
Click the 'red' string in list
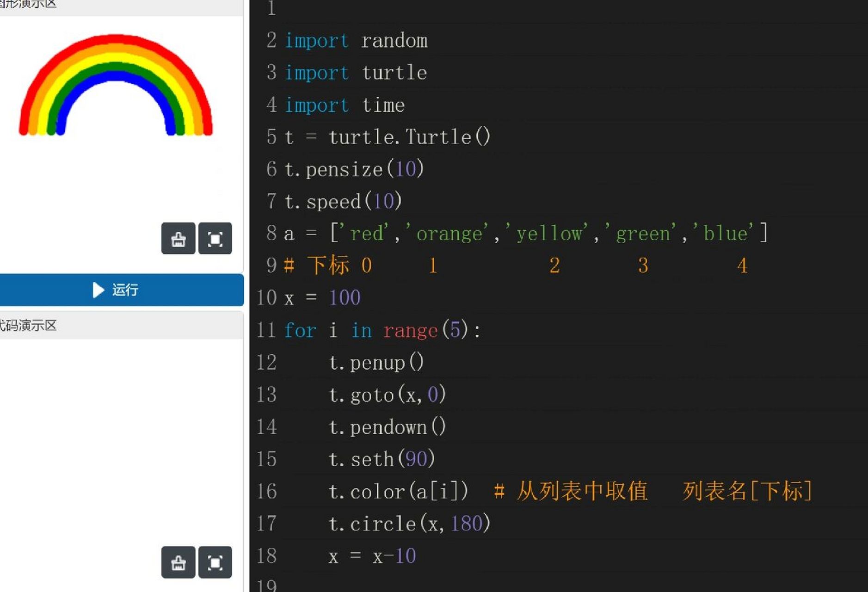pyautogui.click(x=365, y=233)
